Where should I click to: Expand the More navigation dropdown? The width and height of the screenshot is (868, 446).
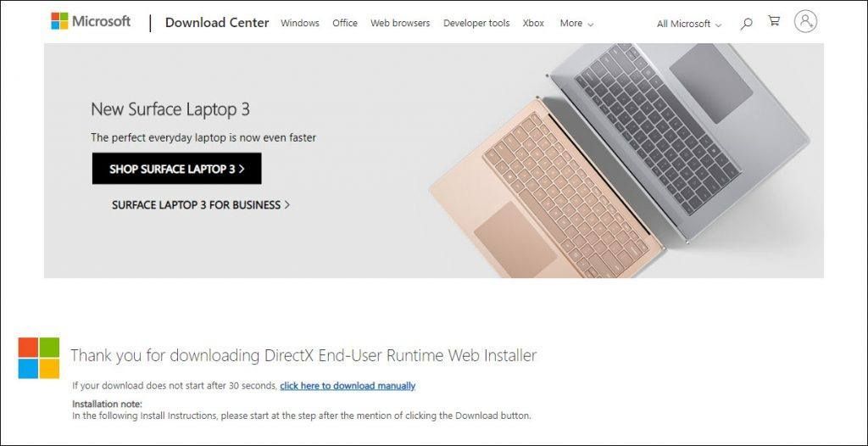[576, 23]
